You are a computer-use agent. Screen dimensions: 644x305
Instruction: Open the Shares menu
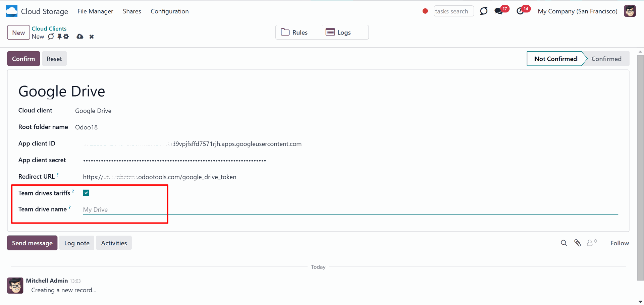[132, 11]
